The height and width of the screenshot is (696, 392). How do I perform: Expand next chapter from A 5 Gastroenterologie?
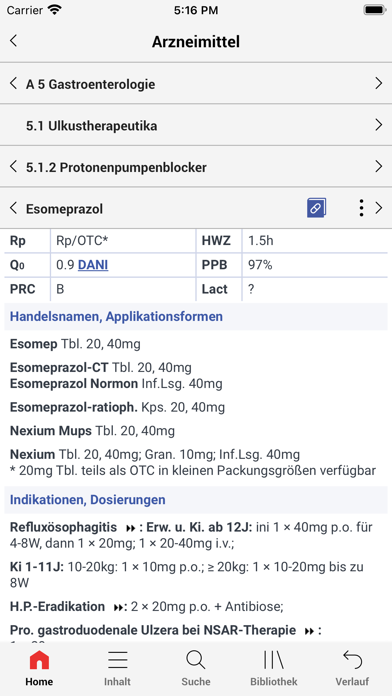(378, 83)
